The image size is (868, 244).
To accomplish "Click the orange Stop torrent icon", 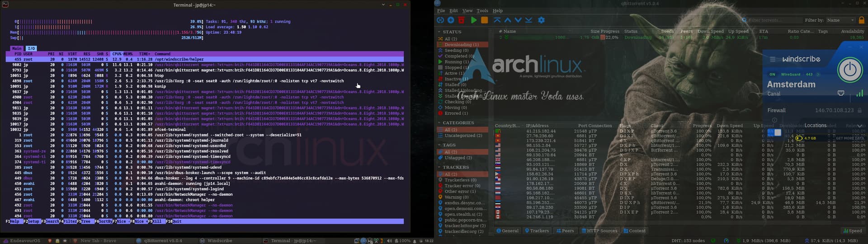I will pos(484,20).
